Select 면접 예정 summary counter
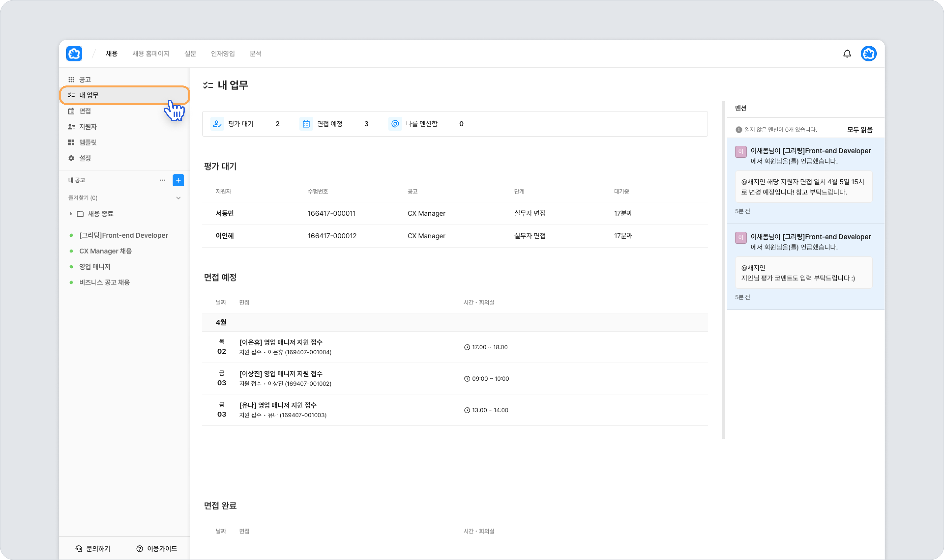The image size is (944, 560). pyautogui.click(x=329, y=124)
